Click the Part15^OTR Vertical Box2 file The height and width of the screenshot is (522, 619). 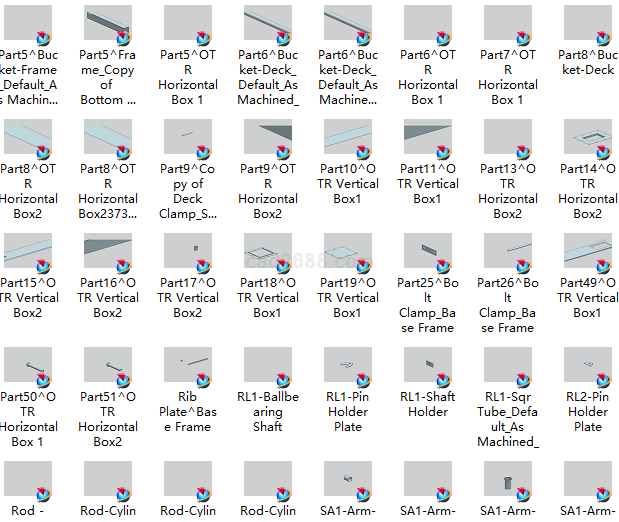coord(27,253)
